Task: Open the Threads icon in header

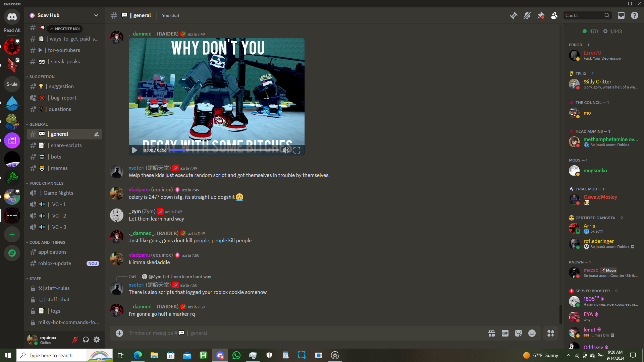Action: pos(514,15)
